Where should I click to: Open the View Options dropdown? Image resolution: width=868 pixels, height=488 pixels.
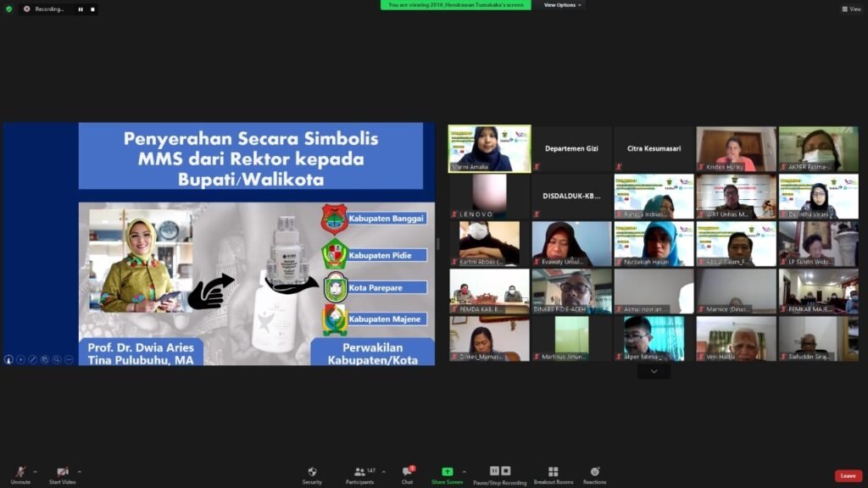(x=562, y=5)
